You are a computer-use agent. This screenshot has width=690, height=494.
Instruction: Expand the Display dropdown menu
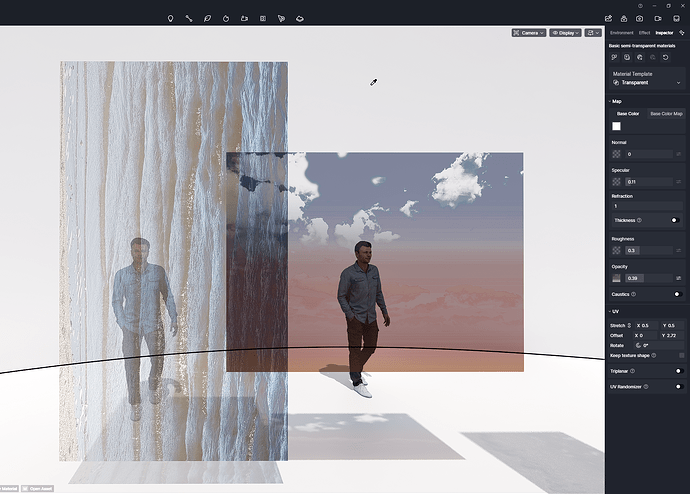(x=565, y=33)
